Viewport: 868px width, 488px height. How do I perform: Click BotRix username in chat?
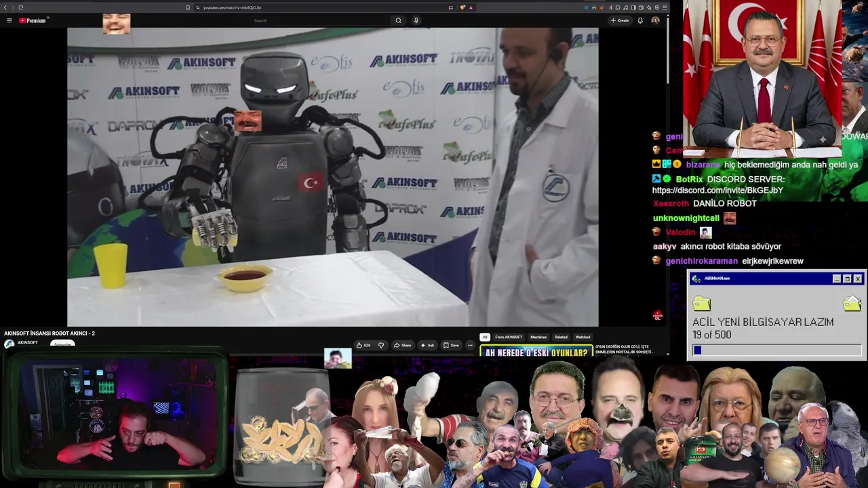[x=689, y=179]
